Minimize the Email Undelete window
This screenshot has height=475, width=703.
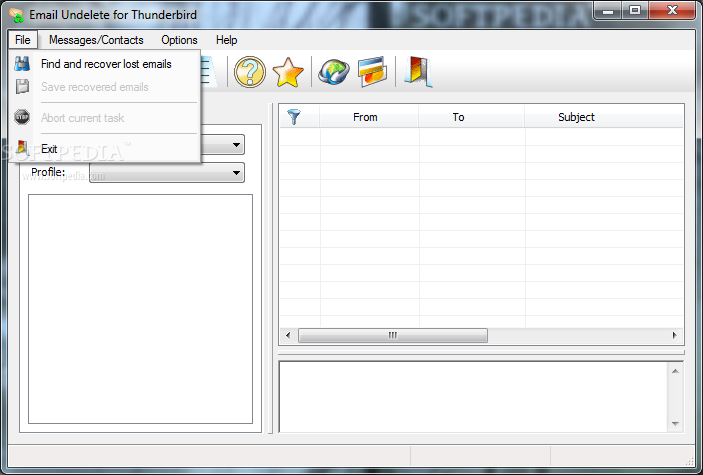pyautogui.click(x=608, y=11)
